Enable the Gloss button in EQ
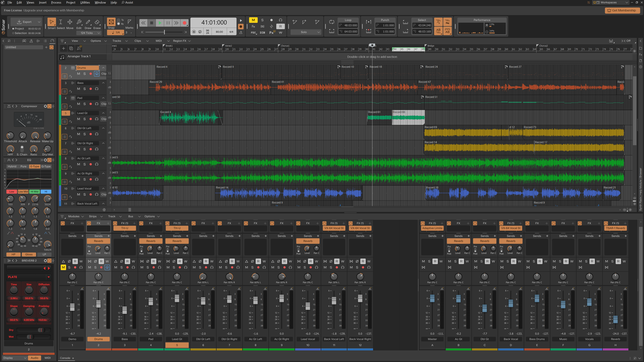Screen dimensions: 644x362 pyautogui.click(x=29, y=254)
